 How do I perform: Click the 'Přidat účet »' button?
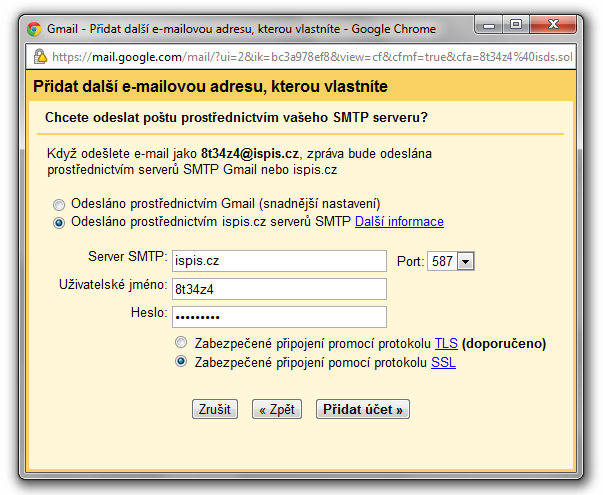point(363,409)
